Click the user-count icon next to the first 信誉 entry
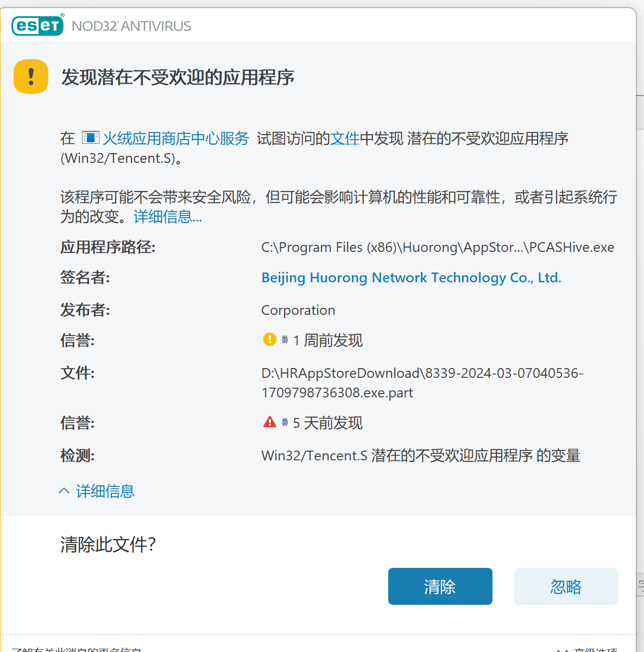 [284, 338]
